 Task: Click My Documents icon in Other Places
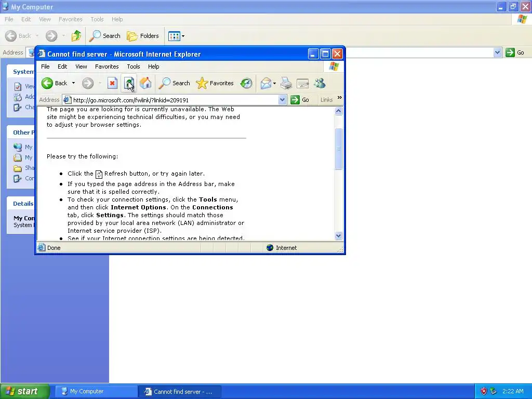tap(18, 157)
